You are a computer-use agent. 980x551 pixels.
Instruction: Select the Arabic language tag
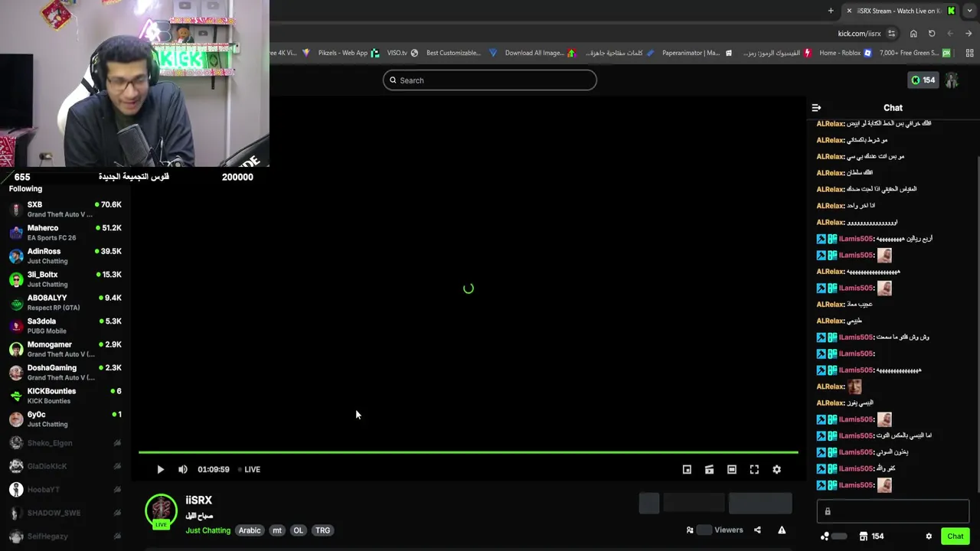point(250,530)
